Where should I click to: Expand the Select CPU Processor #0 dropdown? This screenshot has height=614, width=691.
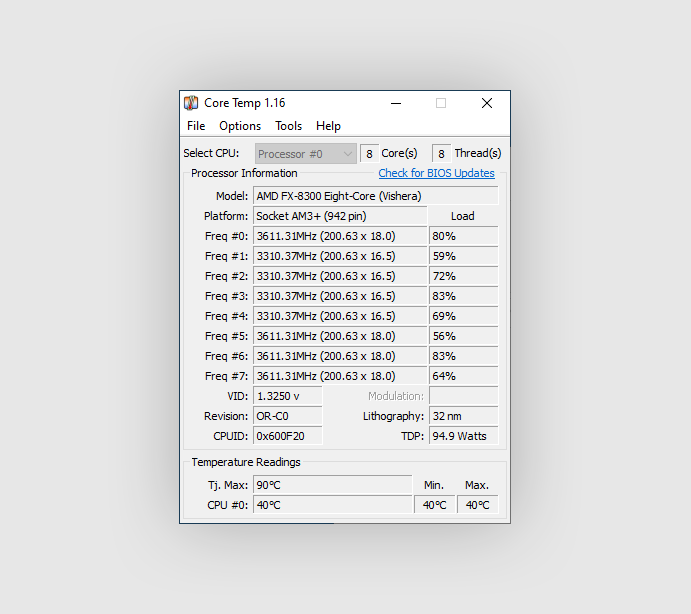point(305,154)
